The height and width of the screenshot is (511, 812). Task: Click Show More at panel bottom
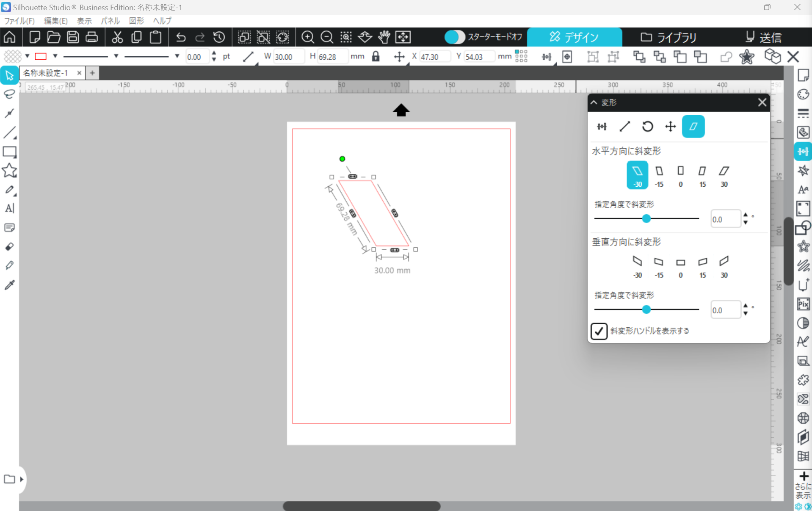coord(803,486)
